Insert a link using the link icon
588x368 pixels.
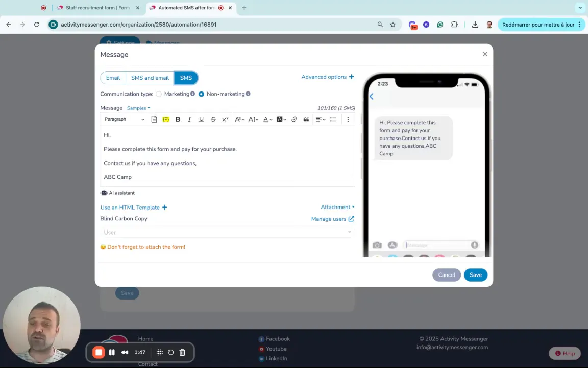294,119
